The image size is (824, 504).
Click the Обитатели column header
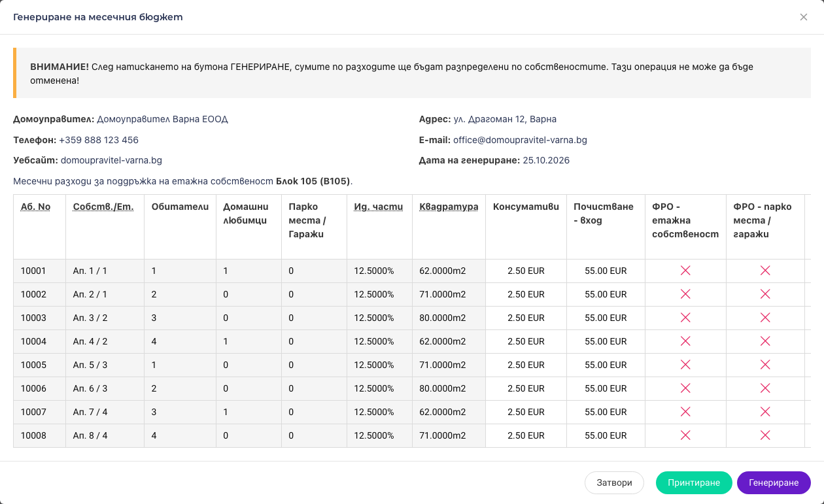[x=180, y=207]
